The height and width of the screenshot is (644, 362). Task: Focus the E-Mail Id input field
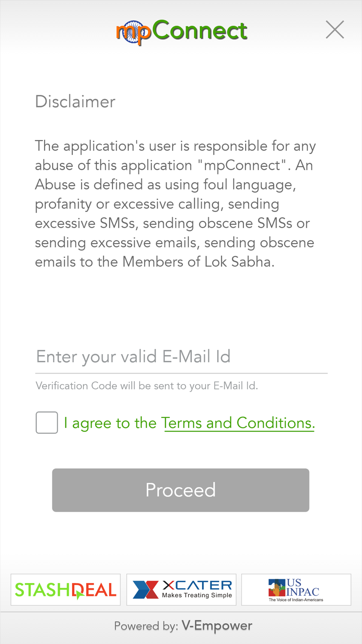click(181, 357)
